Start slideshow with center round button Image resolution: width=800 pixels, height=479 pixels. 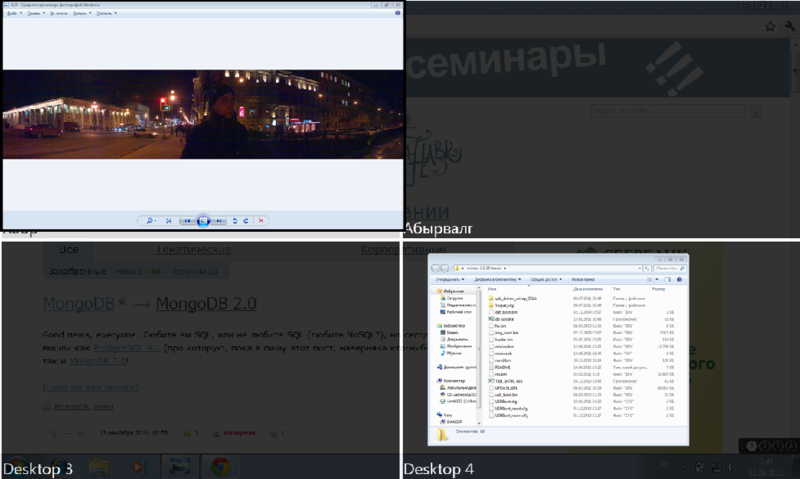203,220
